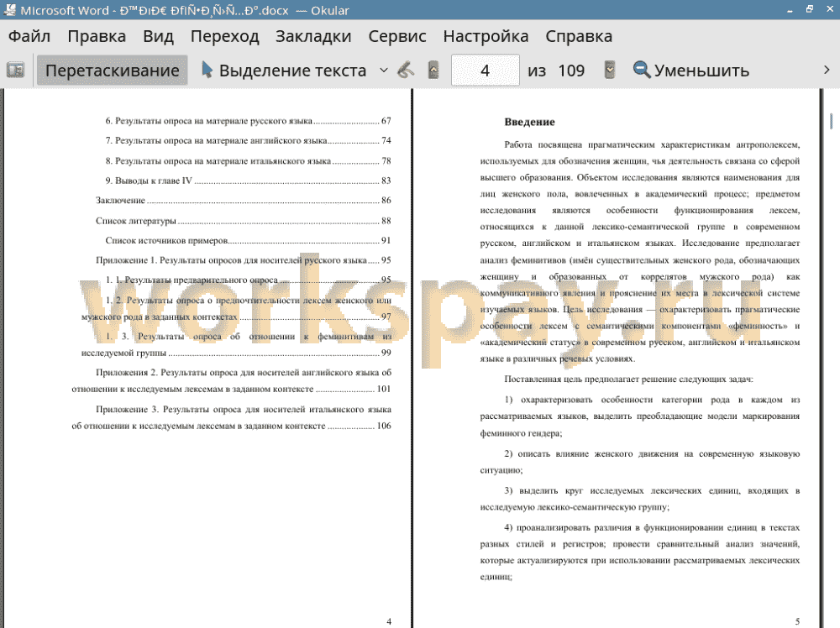Expand the selection tool dropdown arrow

tap(384, 71)
